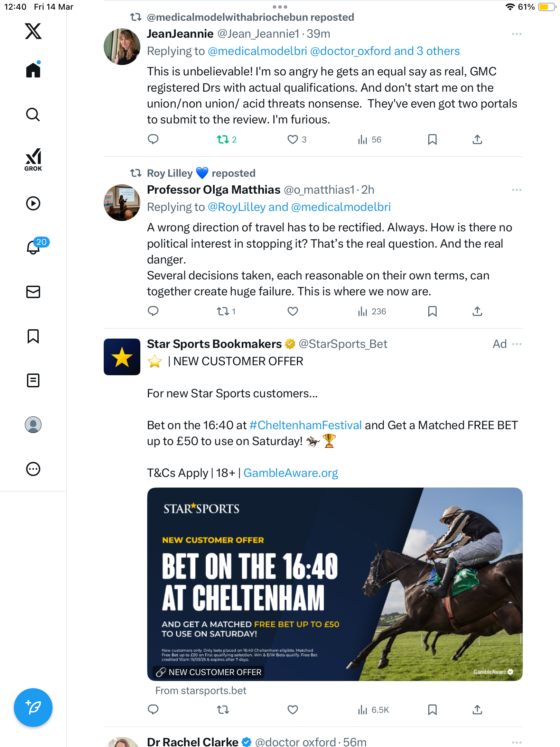Open Grok from the sidebar

point(33,159)
